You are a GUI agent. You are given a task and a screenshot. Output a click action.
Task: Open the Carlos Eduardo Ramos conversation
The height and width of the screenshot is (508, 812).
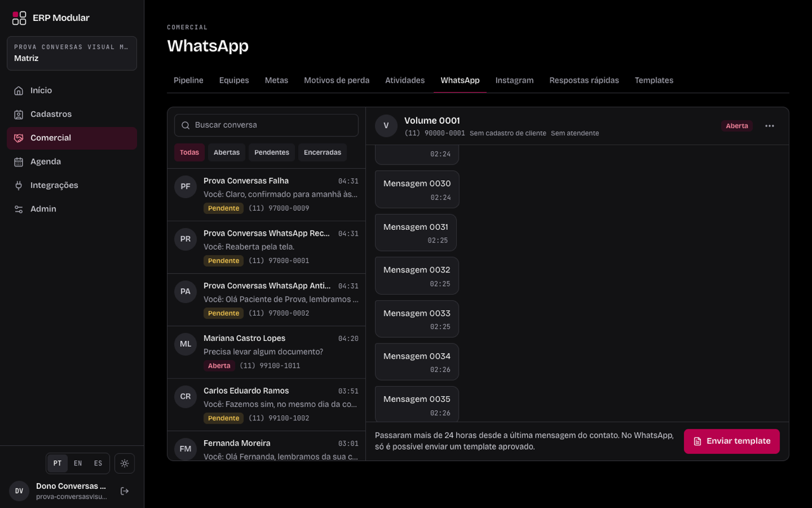[x=266, y=405]
